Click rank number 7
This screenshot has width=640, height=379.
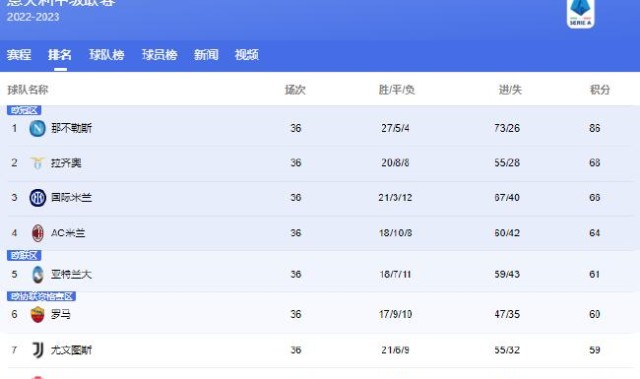(14, 350)
